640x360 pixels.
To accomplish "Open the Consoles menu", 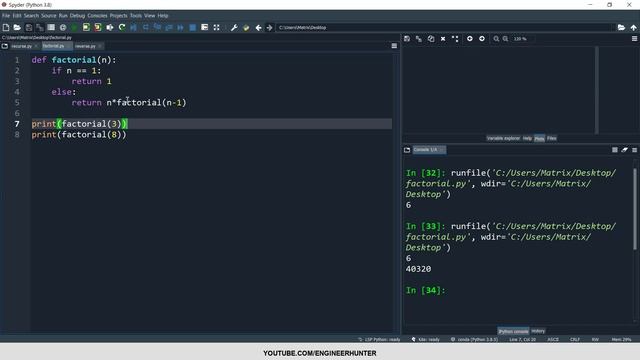I will (x=97, y=16).
